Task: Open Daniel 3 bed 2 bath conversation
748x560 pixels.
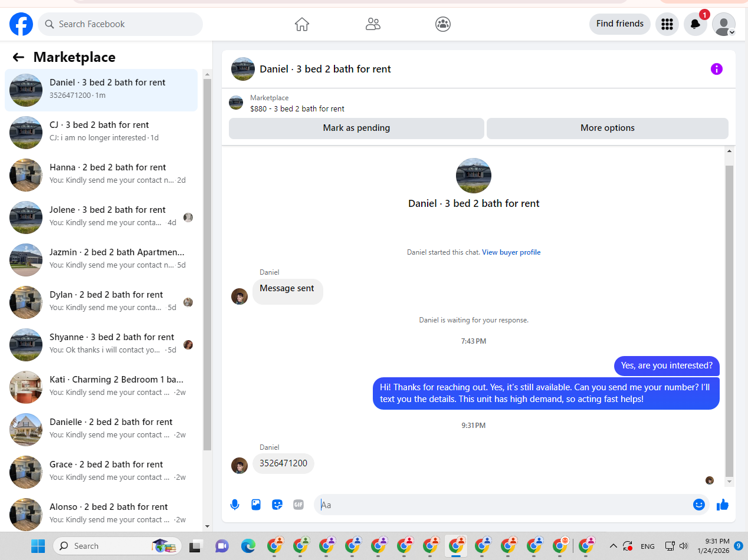Action: pos(101,90)
